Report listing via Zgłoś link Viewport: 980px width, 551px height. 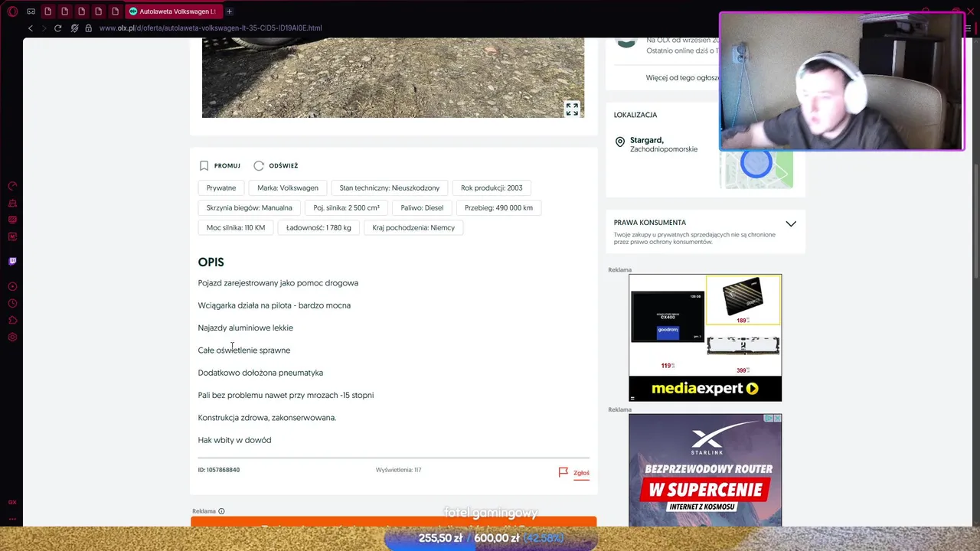(x=581, y=473)
